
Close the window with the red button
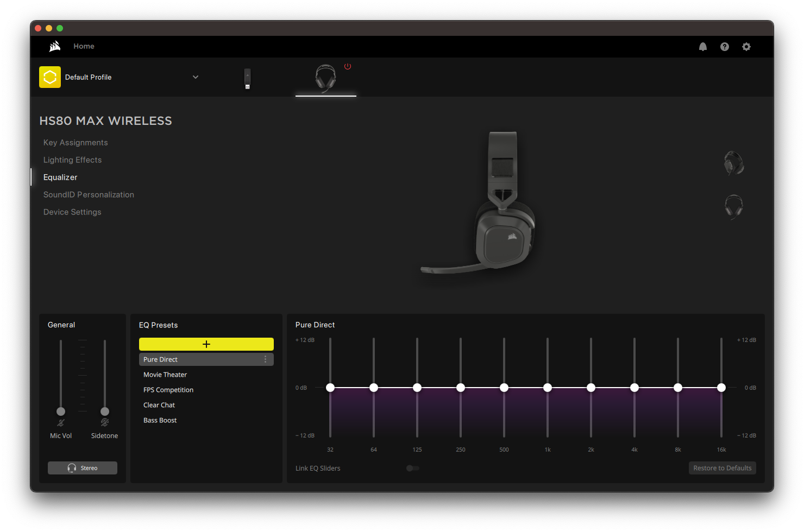[38, 28]
